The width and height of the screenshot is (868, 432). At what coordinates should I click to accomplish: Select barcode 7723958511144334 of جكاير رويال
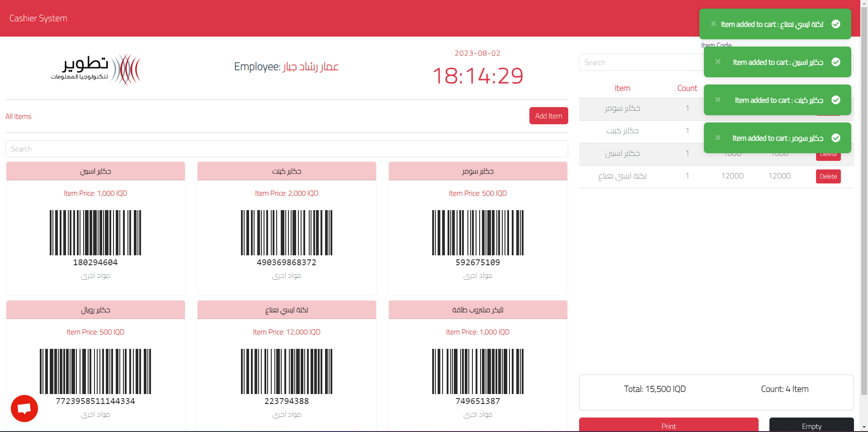click(x=95, y=376)
